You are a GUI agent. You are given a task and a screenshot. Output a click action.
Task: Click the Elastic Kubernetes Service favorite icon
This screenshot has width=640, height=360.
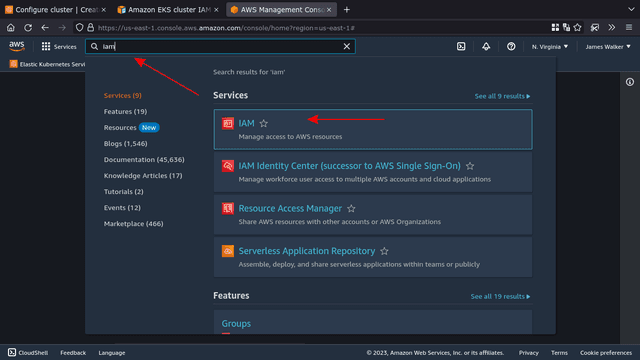13,64
